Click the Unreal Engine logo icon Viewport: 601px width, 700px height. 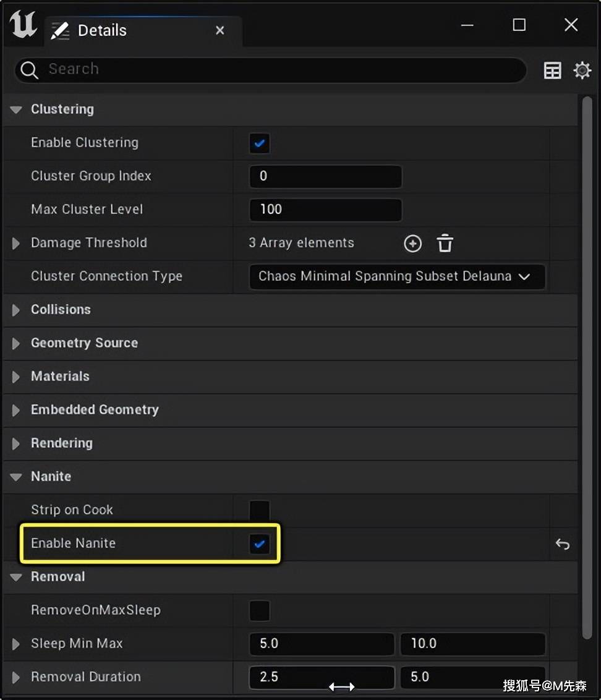tap(23, 25)
